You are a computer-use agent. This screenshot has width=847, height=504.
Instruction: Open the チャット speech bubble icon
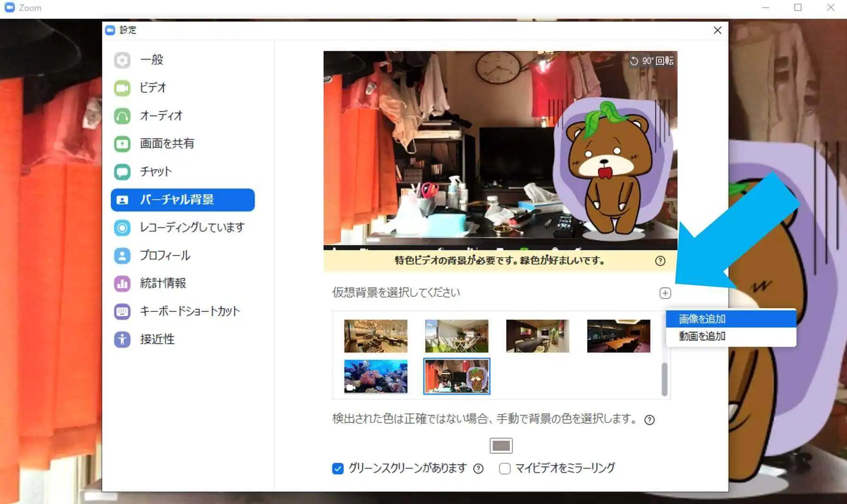(x=122, y=172)
